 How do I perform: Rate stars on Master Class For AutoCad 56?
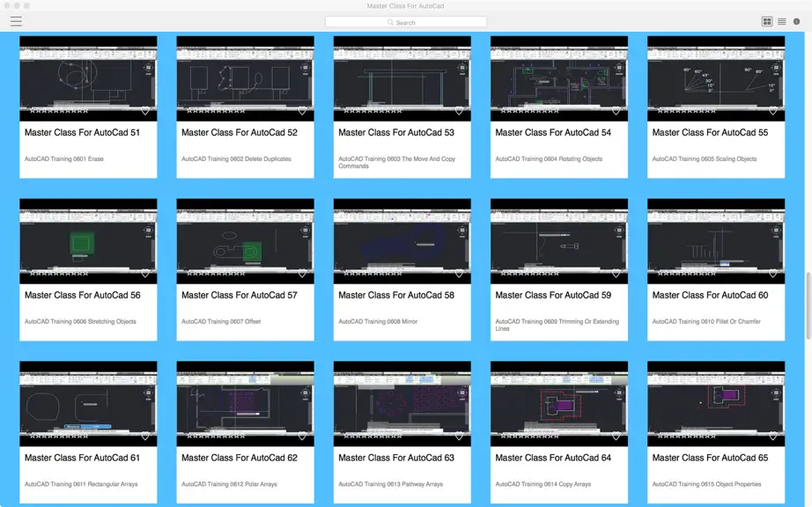tap(59, 273)
